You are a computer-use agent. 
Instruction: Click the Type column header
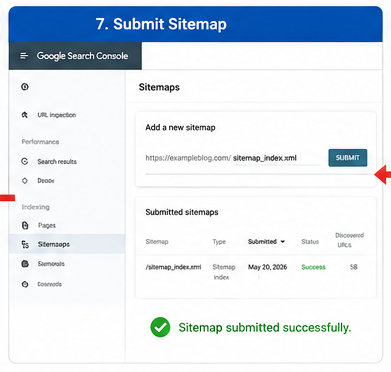click(x=219, y=242)
